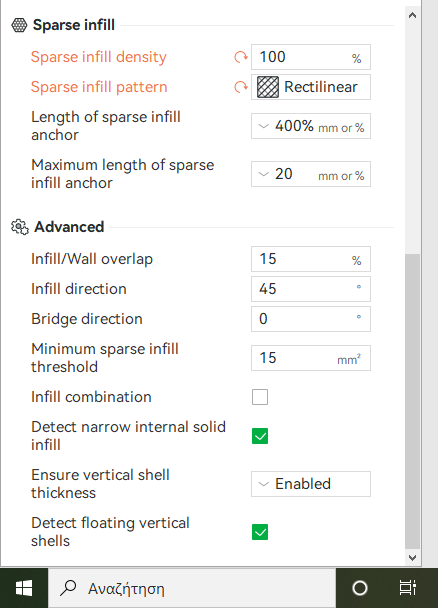The height and width of the screenshot is (608, 438).
Task: Click the Sparse infill honeycomb section icon
Action: pyautogui.click(x=19, y=25)
